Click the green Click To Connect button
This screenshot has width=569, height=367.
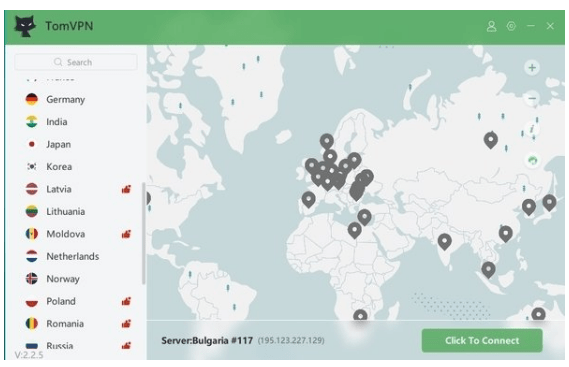pos(482,341)
